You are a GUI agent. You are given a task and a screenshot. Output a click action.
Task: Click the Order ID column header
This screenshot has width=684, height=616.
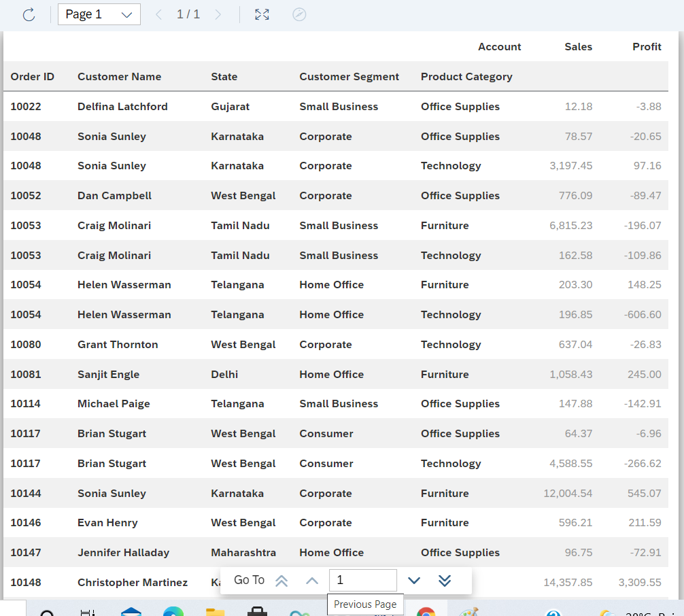(x=33, y=77)
